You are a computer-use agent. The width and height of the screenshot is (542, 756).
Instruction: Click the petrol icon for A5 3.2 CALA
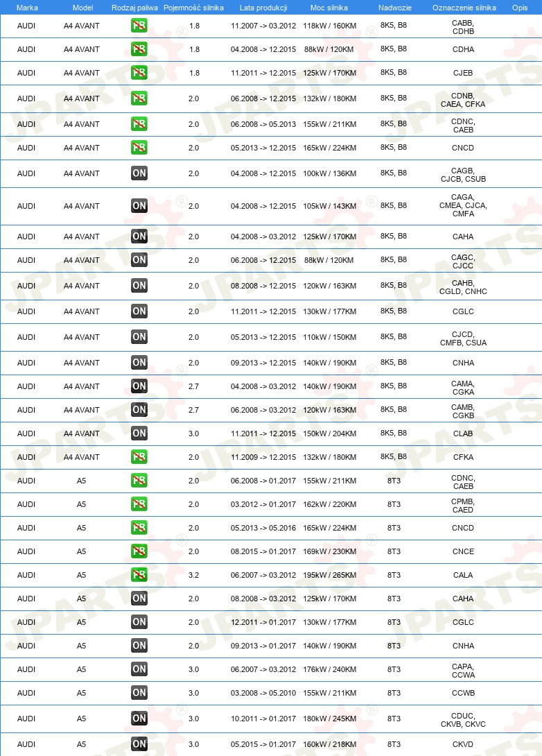(x=139, y=575)
